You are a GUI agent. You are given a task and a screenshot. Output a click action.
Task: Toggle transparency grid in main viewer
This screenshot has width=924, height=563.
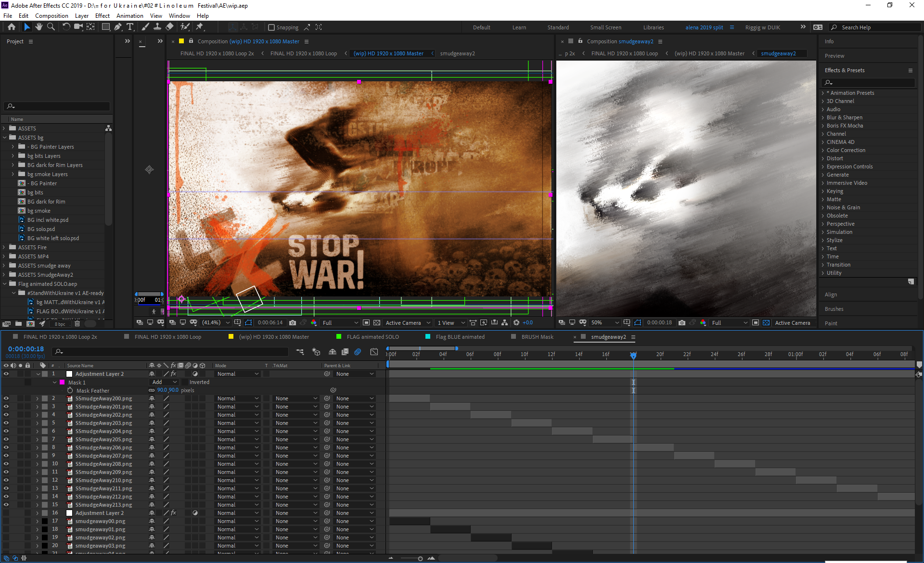tap(377, 323)
